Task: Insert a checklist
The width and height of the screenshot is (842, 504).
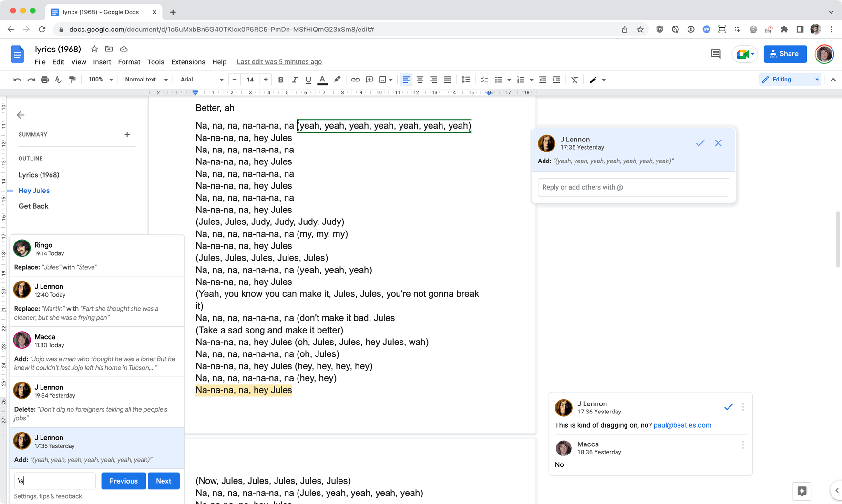Action: pyautogui.click(x=484, y=80)
